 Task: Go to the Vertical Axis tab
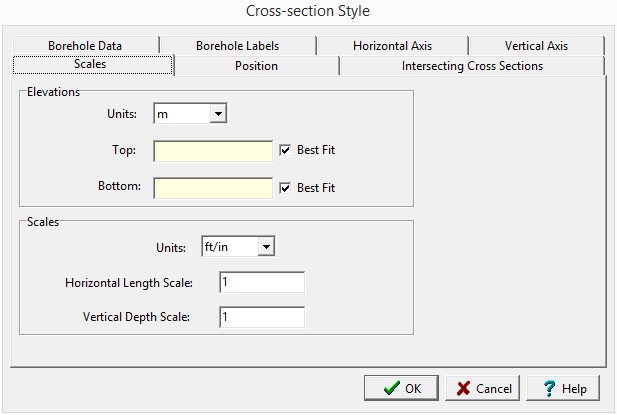point(536,46)
